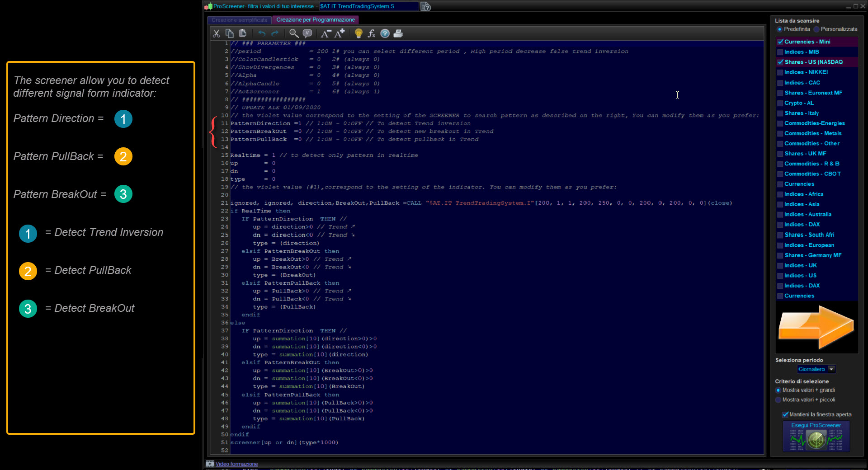The height and width of the screenshot is (470, 868).
Task: Redo the edit with arrow icon
Action: click(x=275, y=33)
